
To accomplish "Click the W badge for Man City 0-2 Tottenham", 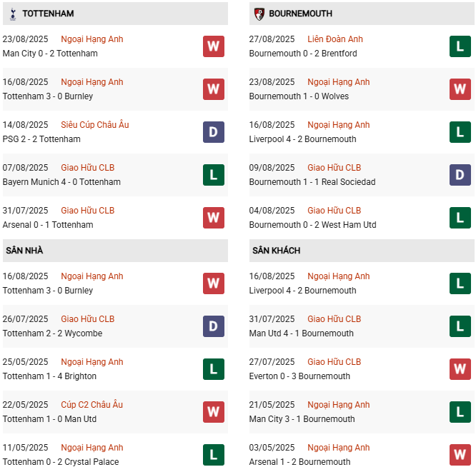I will (x=213, y=46).
